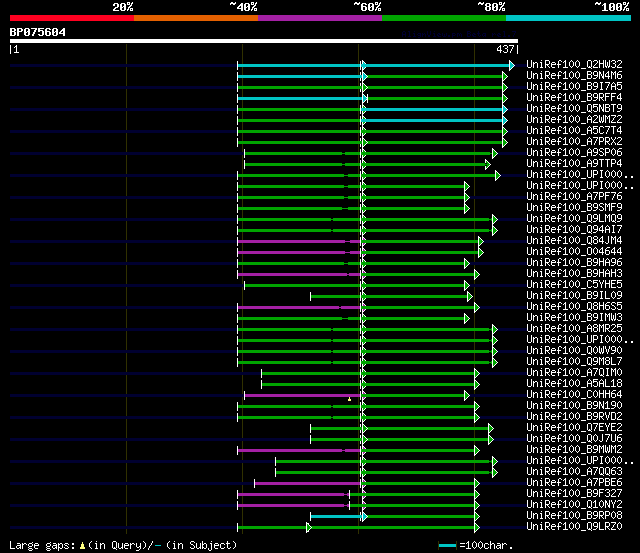
Task: Select UniRef100_B9F327 label
Action: (574, 494)
